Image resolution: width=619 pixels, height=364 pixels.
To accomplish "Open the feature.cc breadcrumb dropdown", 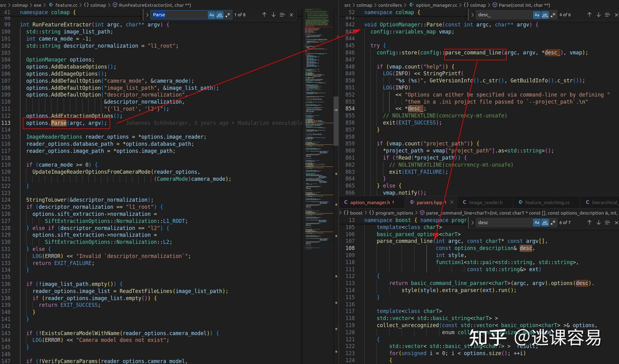I will pos(63,5).
